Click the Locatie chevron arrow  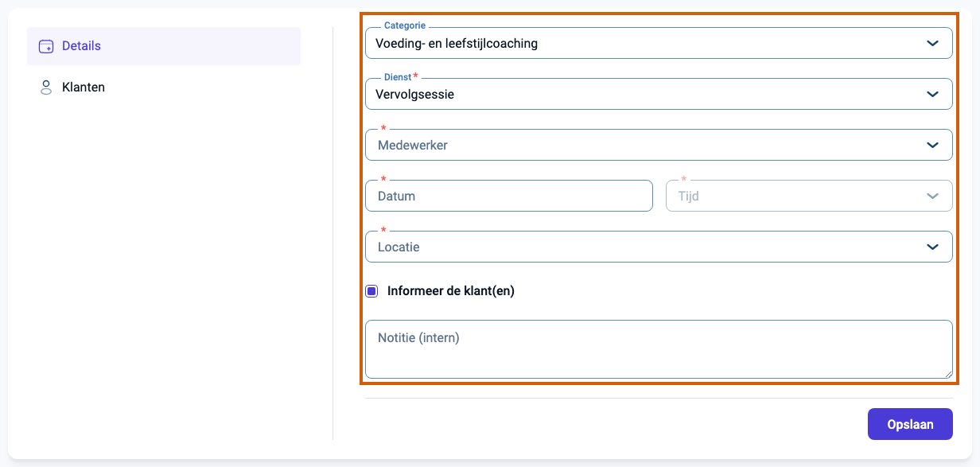pos(933,247)
